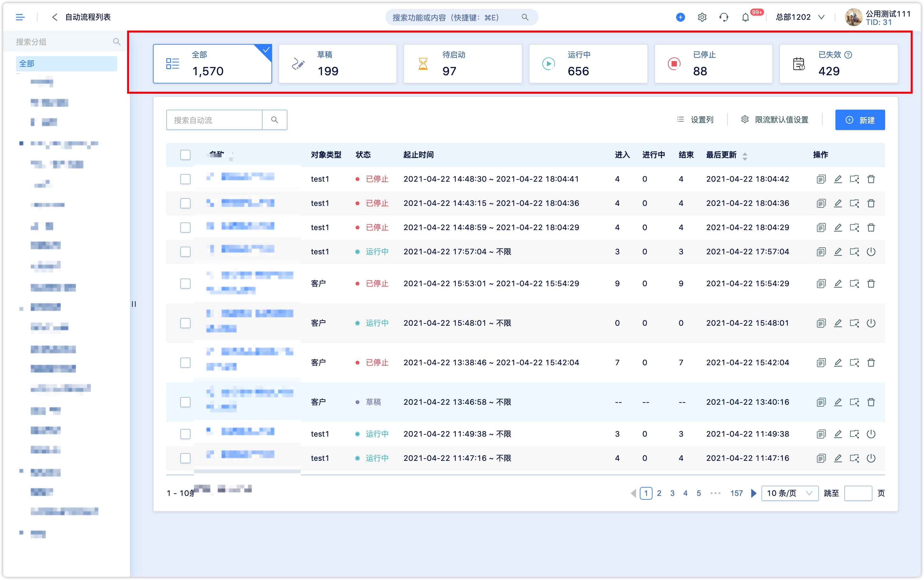Click the blue plus quick-create icon
924x580 pixels.
point(680,17)
